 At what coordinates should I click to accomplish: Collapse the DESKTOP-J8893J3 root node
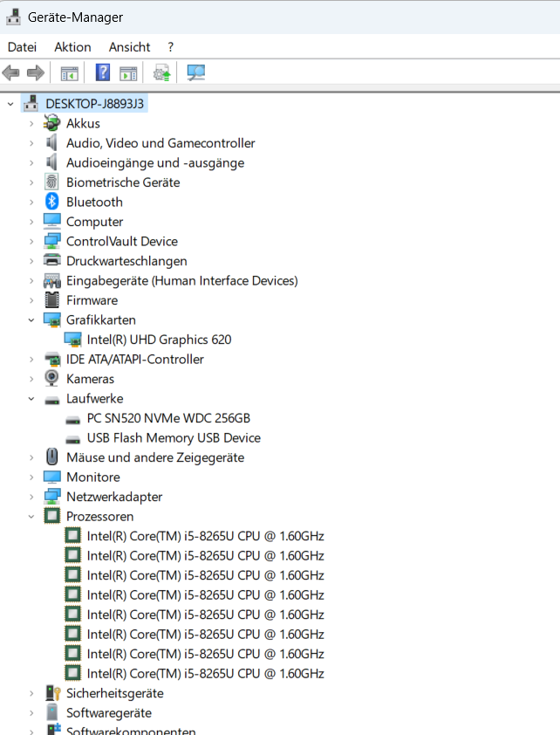click(x=10, y=104)
